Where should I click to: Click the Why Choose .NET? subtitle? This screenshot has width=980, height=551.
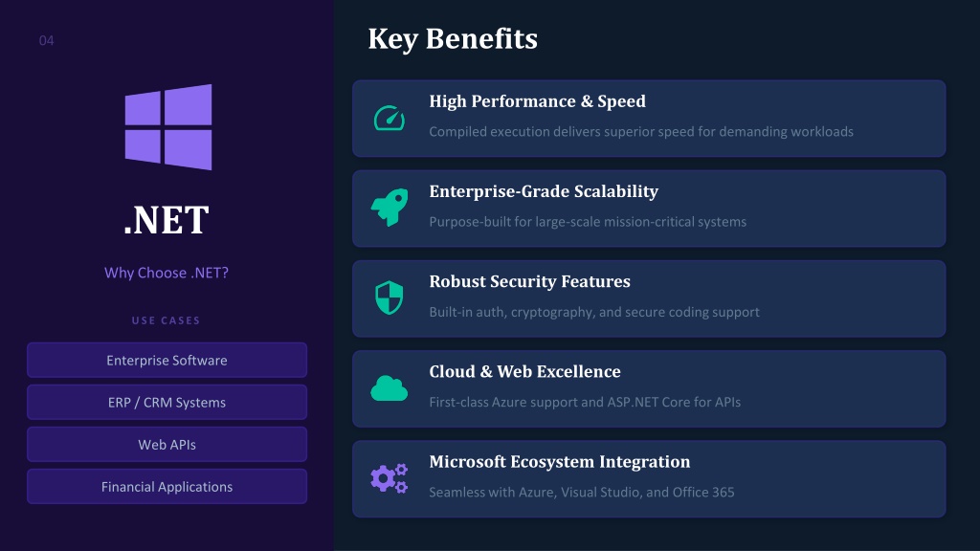point(167,273)
